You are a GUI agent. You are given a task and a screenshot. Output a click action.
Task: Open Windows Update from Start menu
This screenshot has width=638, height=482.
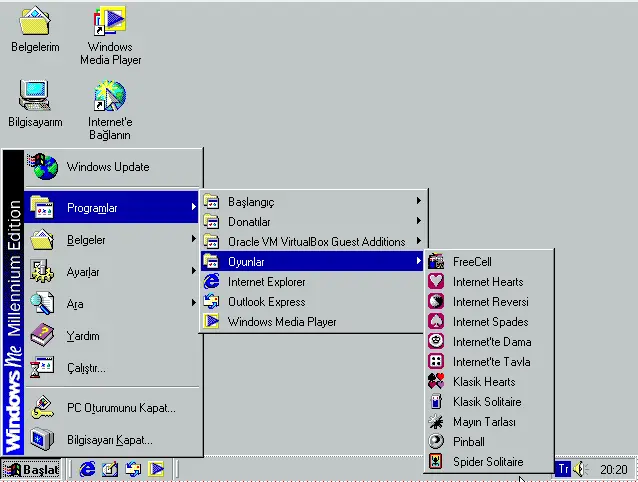click(x=112, y=167)
